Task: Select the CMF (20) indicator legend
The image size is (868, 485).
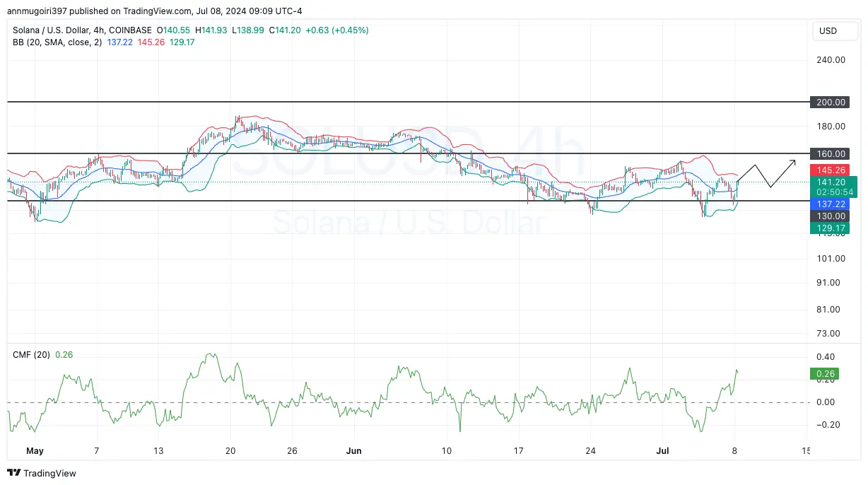Action: (x=32, y=354)
